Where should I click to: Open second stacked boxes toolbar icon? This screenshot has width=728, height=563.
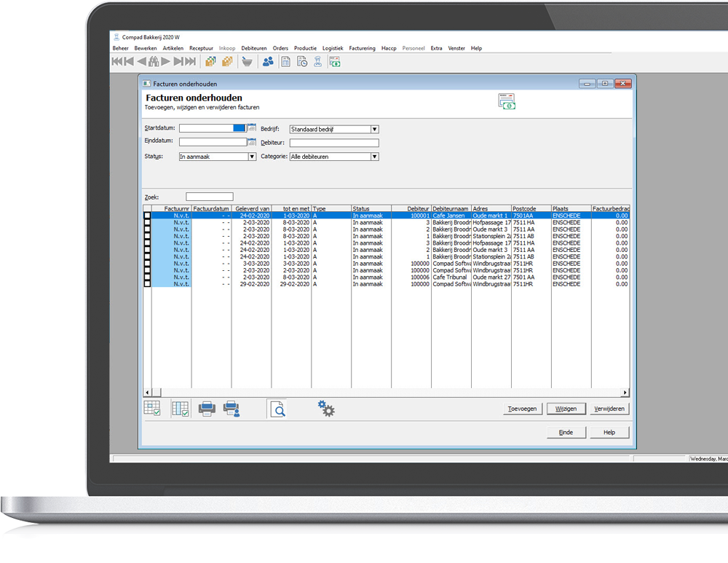pyautogui.click(x=227, y=61)
